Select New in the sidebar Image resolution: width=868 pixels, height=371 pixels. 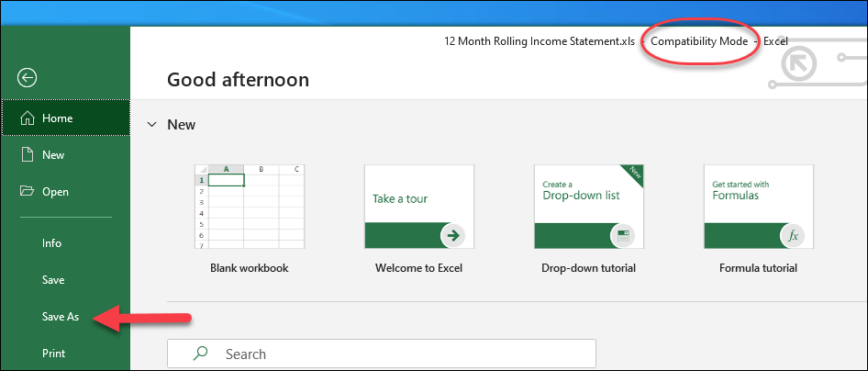[x=65, y=155]
